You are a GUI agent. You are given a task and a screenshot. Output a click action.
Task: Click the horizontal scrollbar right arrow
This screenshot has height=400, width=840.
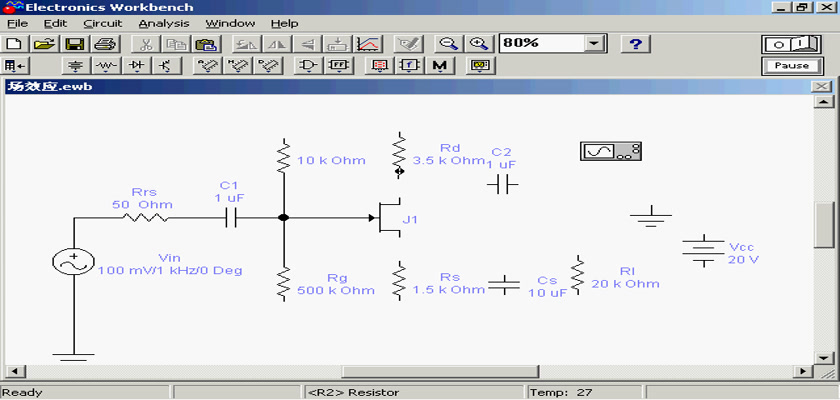tap(803, 371)
